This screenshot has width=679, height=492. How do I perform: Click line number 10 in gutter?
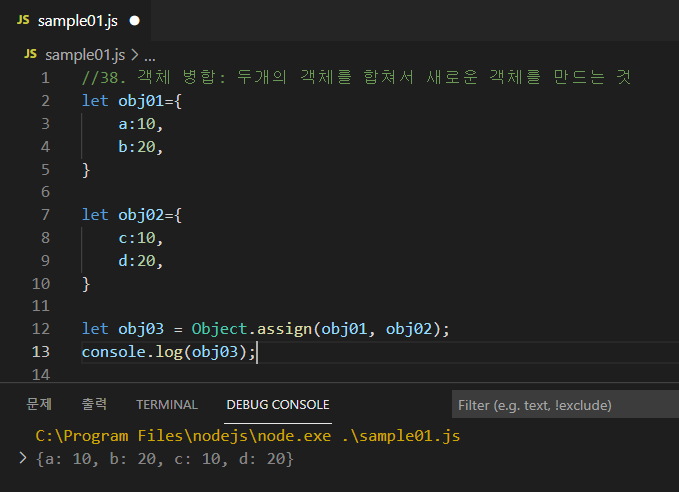click(41, 284)
